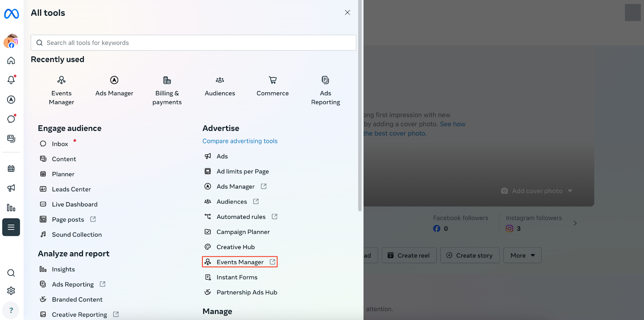644x320 pixels.
Task: Click the Create reel button
Action: coord(409,255)
